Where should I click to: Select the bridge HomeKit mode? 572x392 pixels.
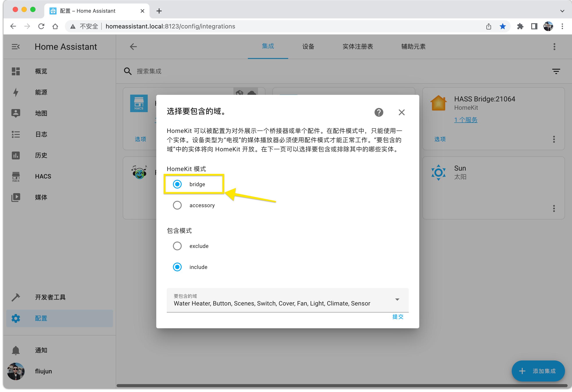[x=177, y=184]
